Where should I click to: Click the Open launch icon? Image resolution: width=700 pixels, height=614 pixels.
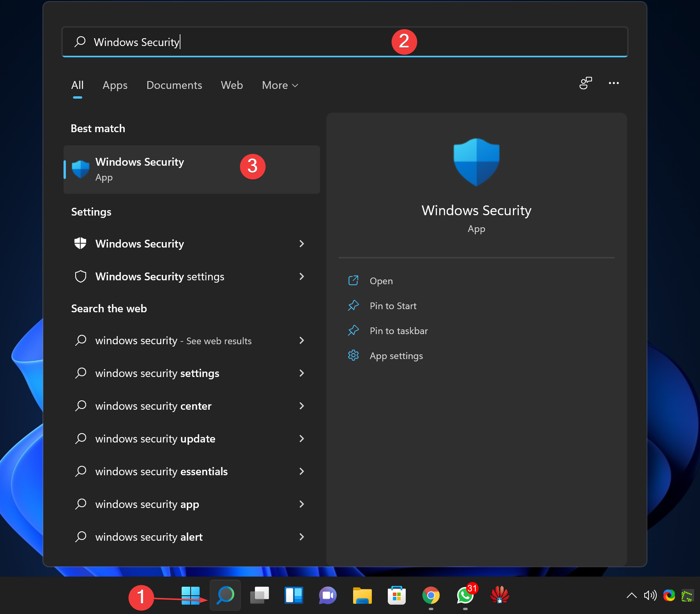353,280
